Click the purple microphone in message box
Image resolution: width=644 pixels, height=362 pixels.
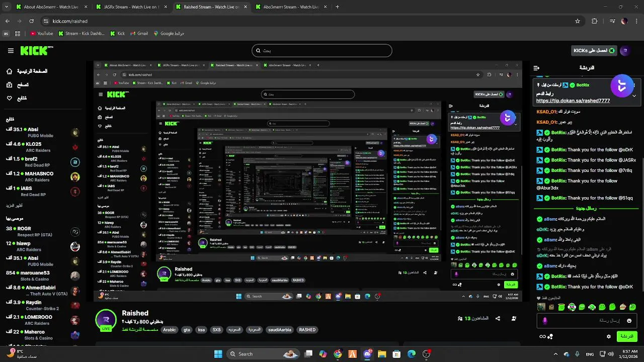545,321
